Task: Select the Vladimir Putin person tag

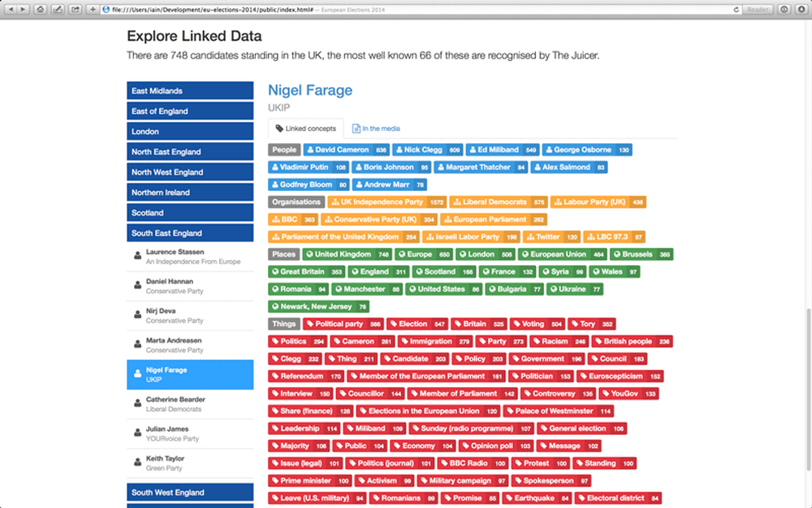Action: [x=308, y=167]
